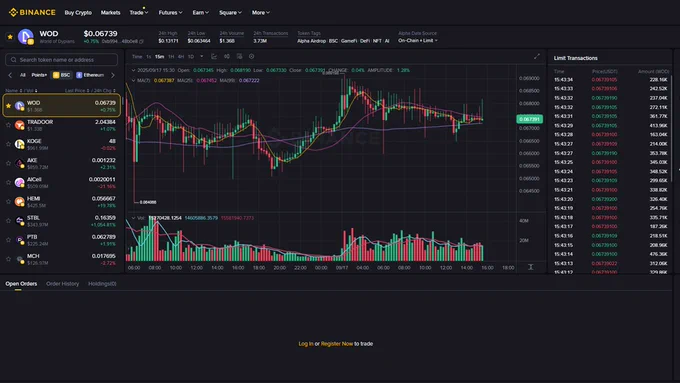Select the 4H chart interval

pos(181,56)
